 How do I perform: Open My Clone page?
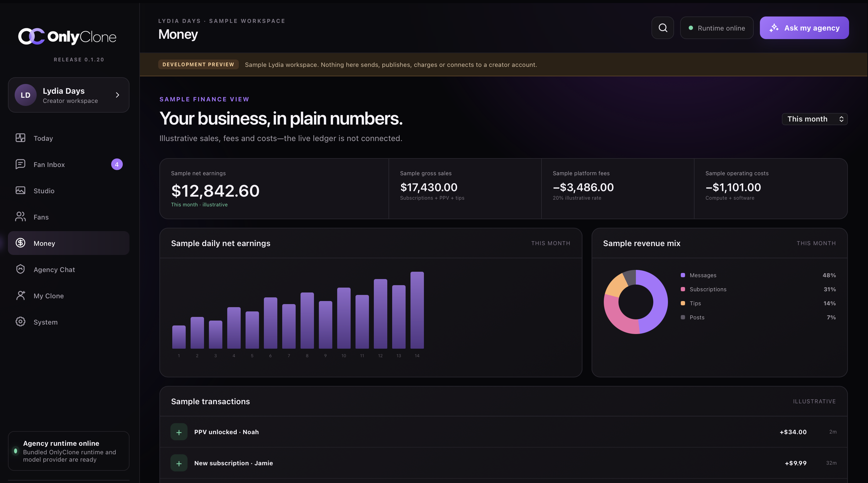[x=69, y=296]
